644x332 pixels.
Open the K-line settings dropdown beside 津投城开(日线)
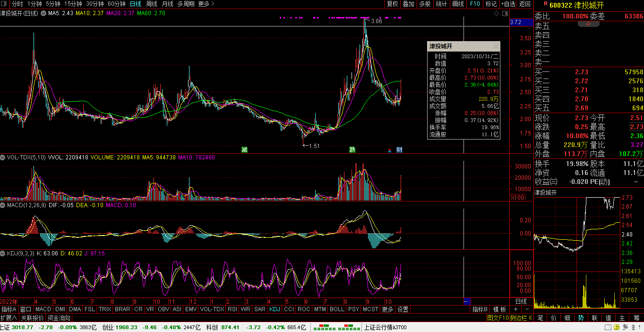point(44,13)
